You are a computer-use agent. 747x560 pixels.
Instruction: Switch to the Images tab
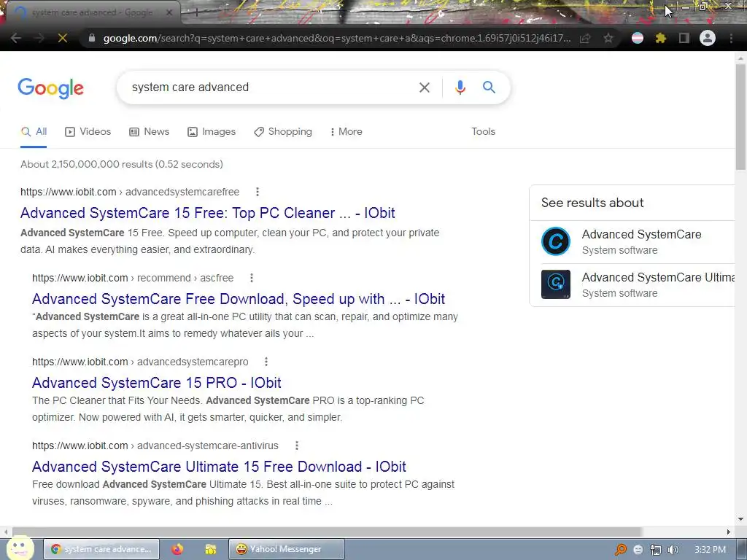[x=212, y=132]
